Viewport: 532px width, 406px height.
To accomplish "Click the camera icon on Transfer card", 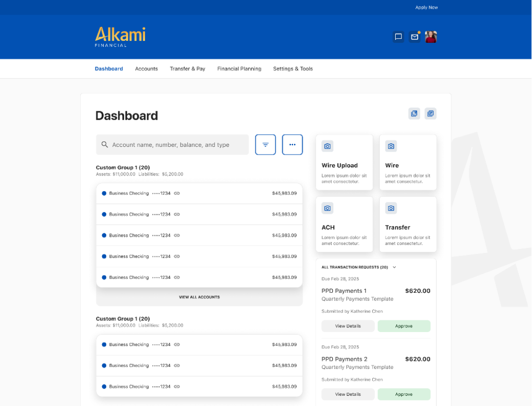I will coord(391,208).
